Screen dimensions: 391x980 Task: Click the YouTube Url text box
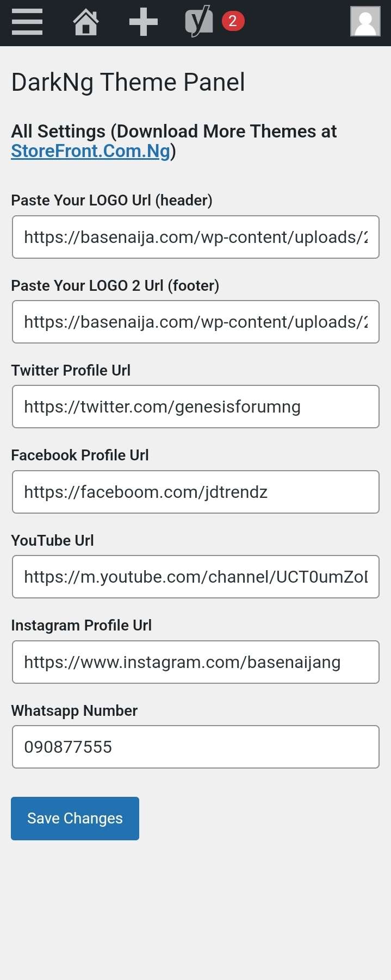click(x=196, y=577)
